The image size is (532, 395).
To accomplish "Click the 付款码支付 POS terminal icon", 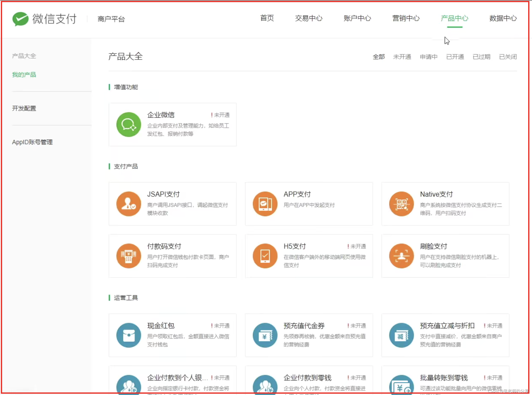I will point(129,256).
